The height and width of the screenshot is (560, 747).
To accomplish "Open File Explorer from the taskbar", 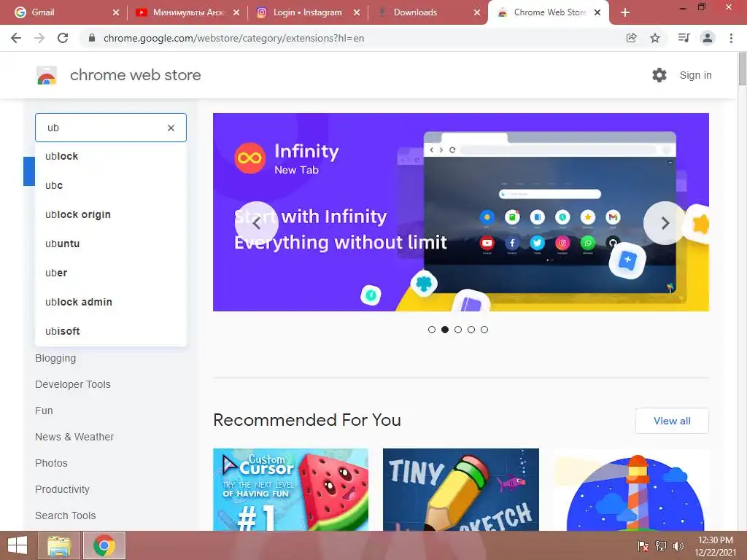I will click(x=59, y=545).
